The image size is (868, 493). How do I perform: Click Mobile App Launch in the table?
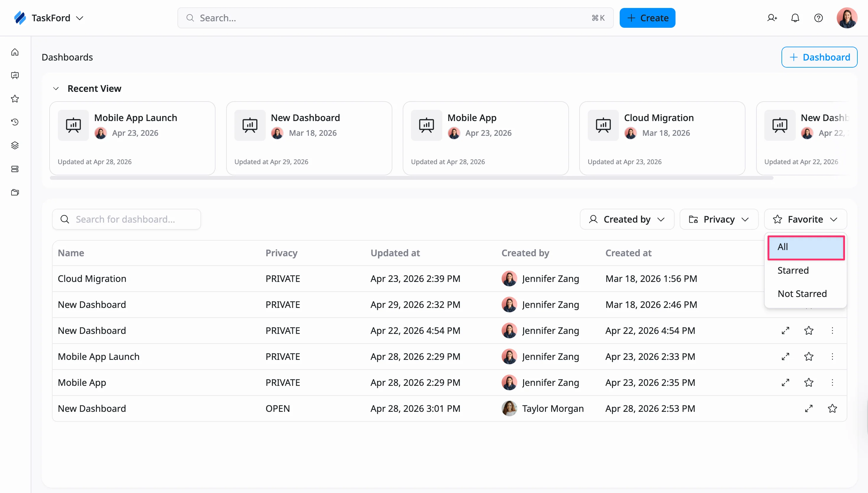click(x=99, y=357)
